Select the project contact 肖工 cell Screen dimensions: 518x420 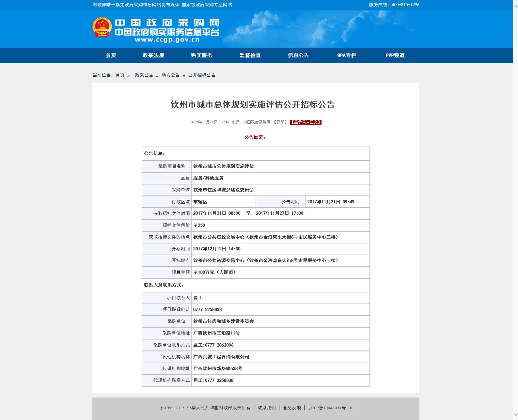point(280,298)
